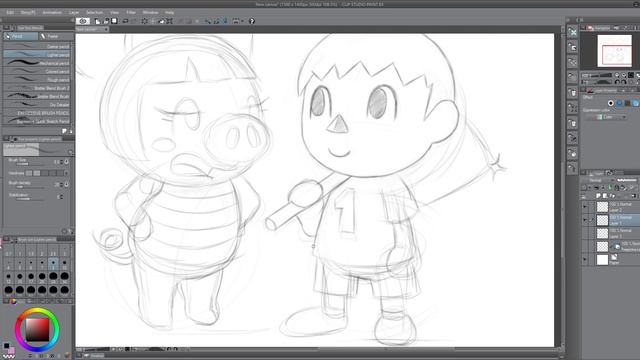The width and height of the screenshot is (640, 360).
Task: Open the Filter menu
Action: click(131, 13)
